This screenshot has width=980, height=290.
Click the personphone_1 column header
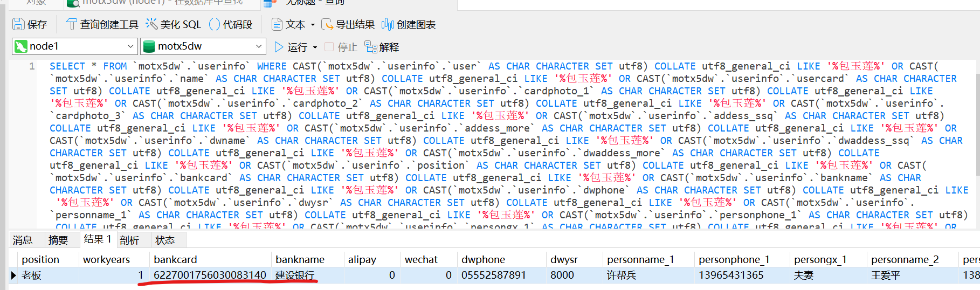[x=742, y=259]
